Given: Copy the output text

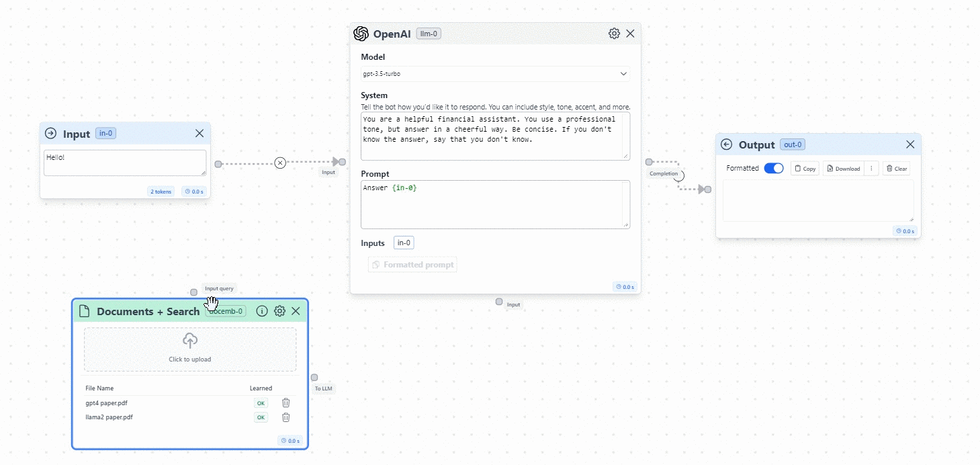Looking at the screenshot, I should (x=805, y=169).
